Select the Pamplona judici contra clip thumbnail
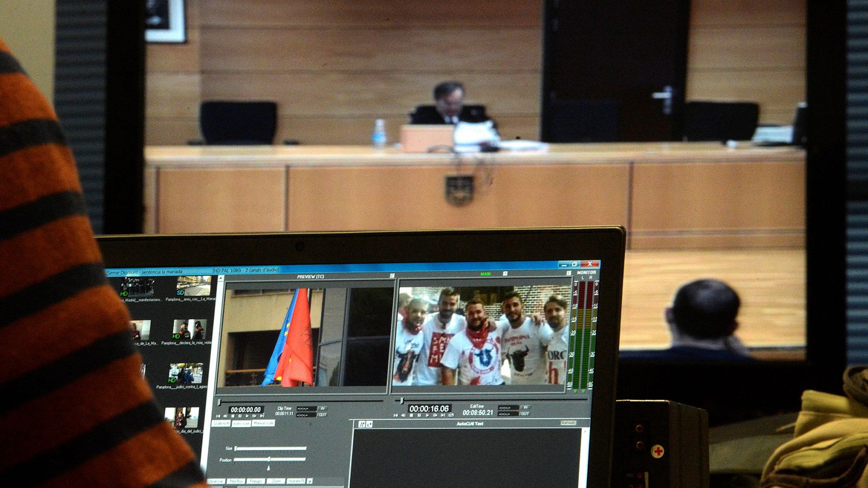The width and height of the screenshot is (868, 488). (x=186, y=373)
